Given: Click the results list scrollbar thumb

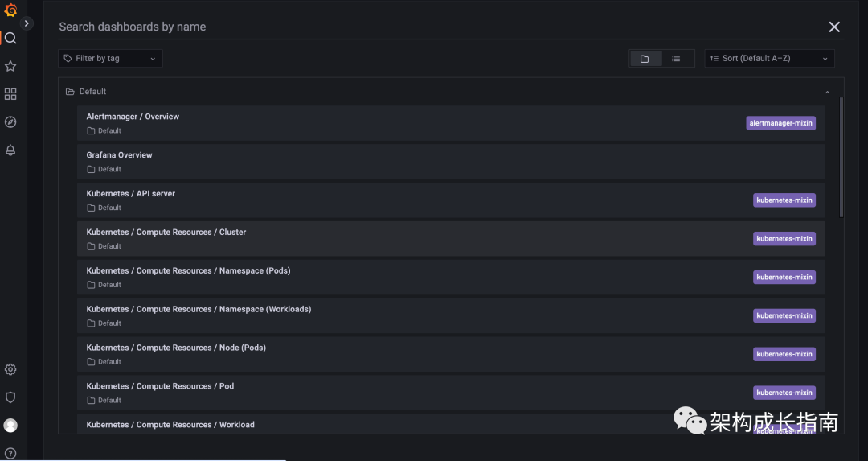Looking at the screenshot, I should tap(841, 158).
